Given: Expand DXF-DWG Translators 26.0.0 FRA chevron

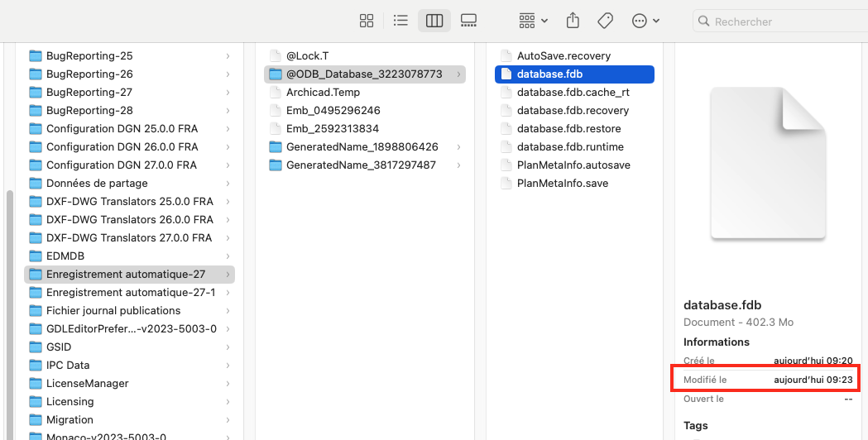Looking at the screenshot, I should (x=228, y=220).
